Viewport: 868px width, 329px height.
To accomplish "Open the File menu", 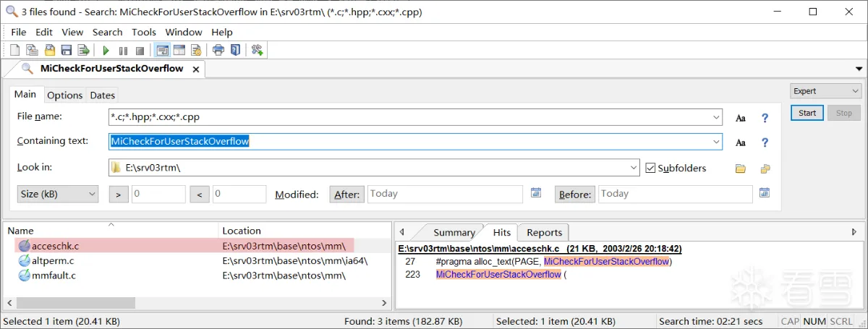I will point(18,32).
